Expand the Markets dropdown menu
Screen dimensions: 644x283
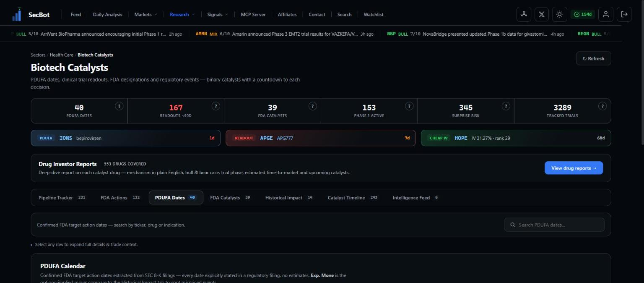146,14
